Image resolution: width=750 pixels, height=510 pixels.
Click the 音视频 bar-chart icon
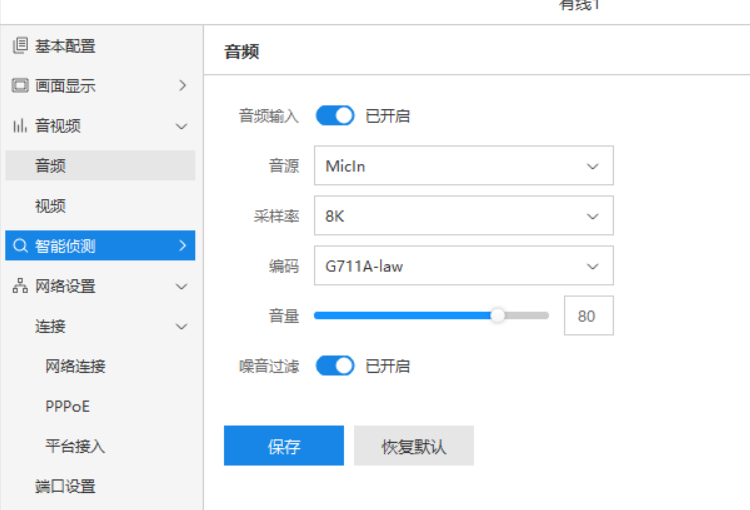[19, 126]
